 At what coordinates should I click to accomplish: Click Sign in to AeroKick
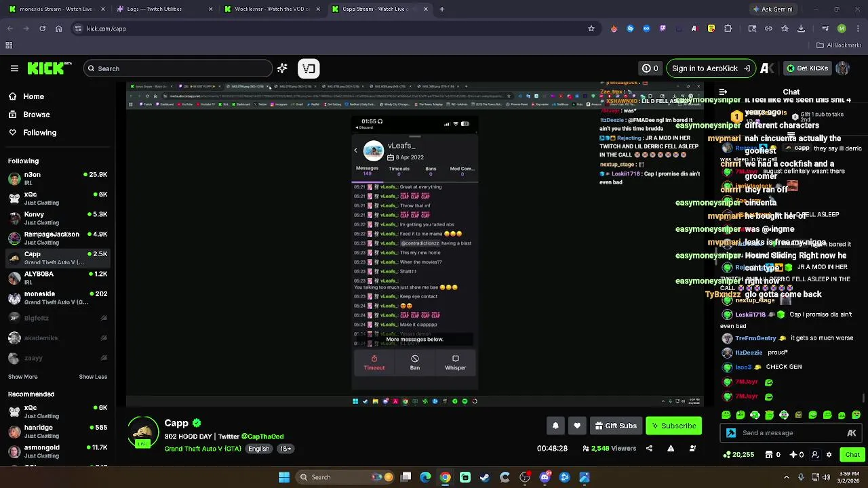pos(711,68)
